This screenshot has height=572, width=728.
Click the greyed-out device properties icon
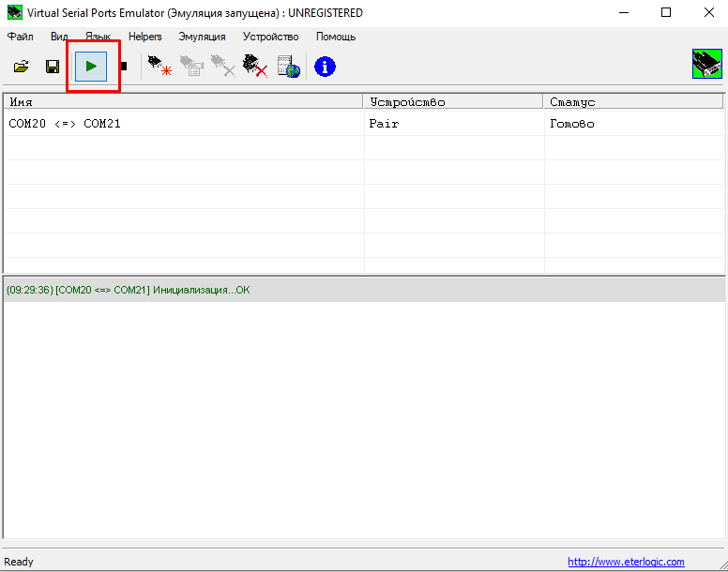191,66
